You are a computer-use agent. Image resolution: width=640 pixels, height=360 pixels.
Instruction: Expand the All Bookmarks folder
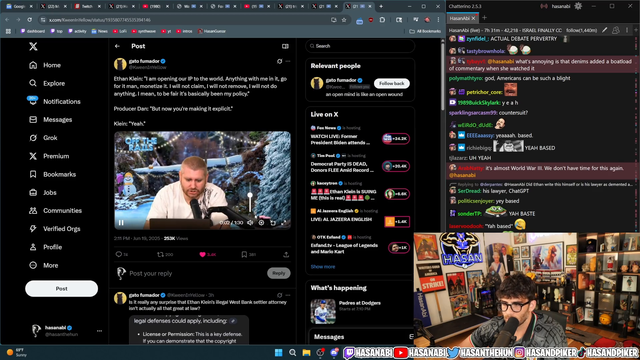[x=425, y=31]
